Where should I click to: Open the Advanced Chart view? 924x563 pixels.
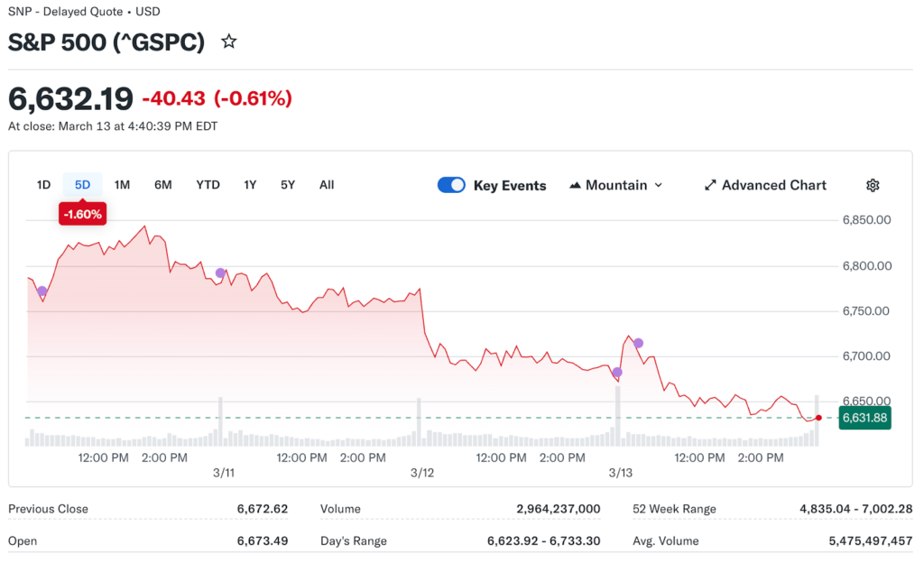(x=765, y=185)
